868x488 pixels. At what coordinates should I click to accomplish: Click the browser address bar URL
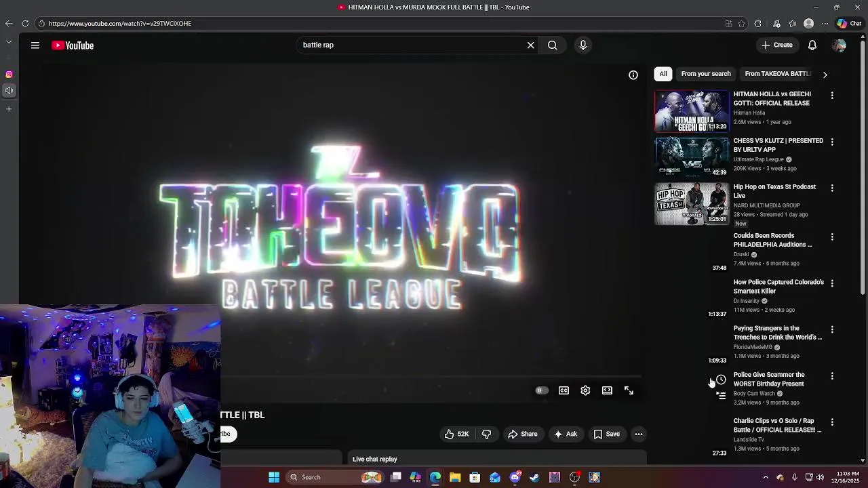coord(120,24)
